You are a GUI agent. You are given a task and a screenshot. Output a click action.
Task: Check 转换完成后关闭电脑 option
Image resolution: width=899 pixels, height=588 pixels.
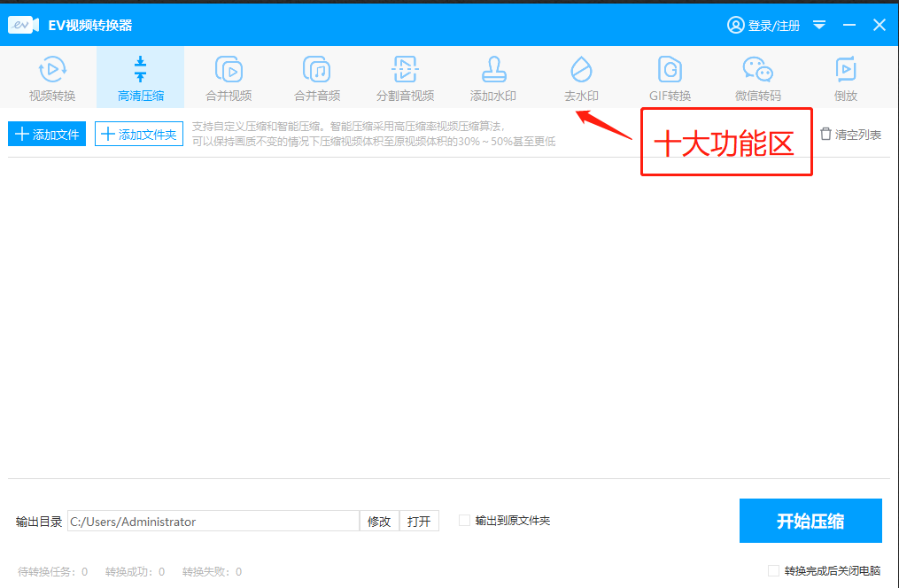coord(773,571)
